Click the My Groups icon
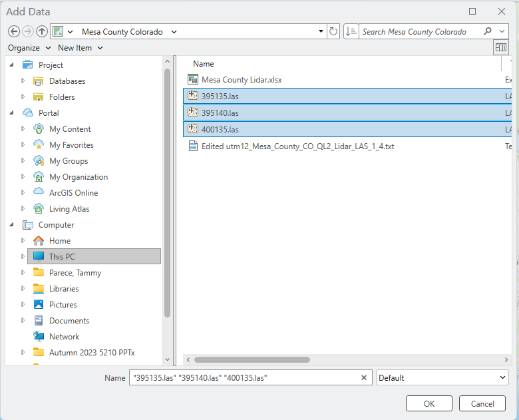This screenshot has height=420, width=519. [39, 160]
